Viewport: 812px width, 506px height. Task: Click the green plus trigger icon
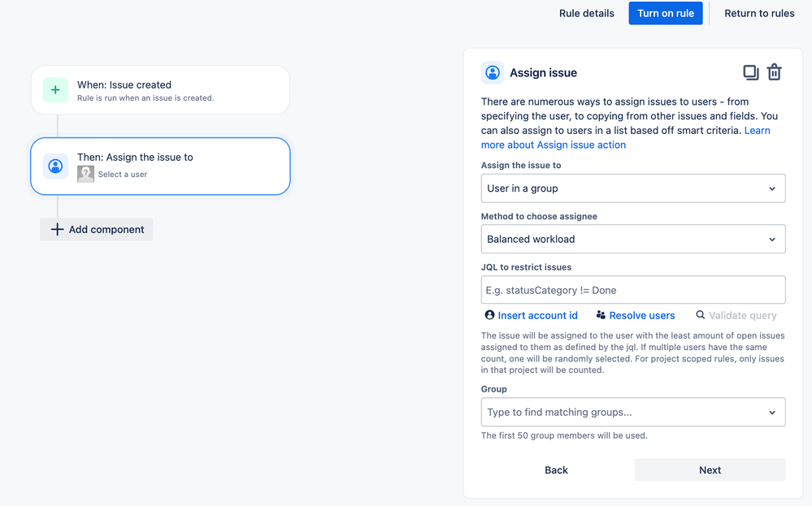point(55,90)
